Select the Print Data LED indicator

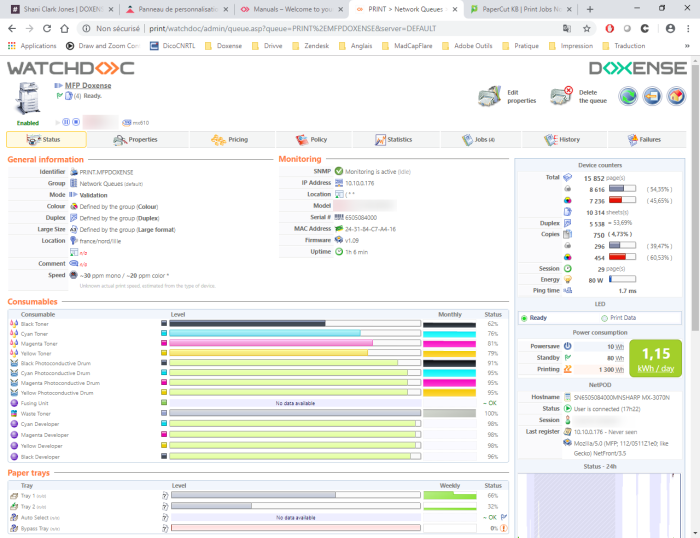606,318
